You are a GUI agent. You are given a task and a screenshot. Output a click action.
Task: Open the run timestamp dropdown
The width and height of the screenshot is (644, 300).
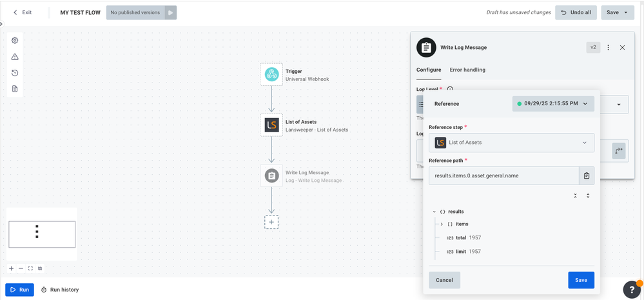(553, 103)
